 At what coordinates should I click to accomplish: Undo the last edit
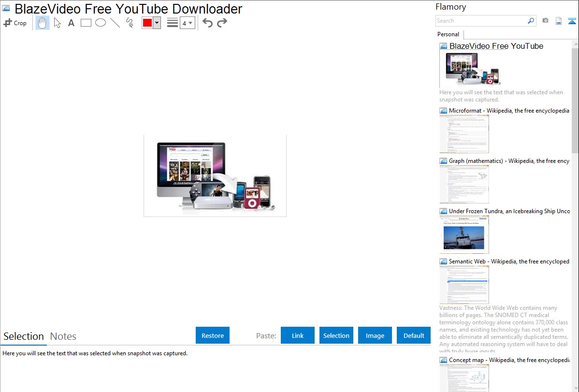tap(207, 23)
